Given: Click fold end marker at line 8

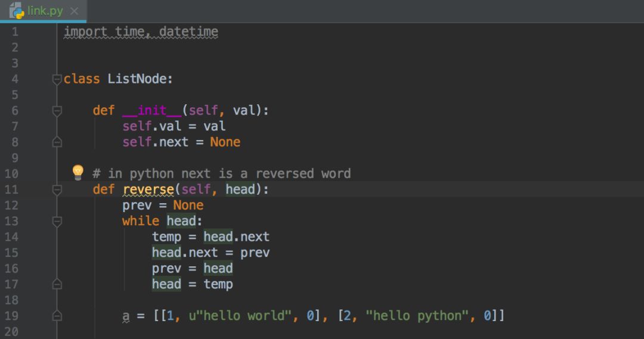Looking at the screenshot, I should point(57,142).
